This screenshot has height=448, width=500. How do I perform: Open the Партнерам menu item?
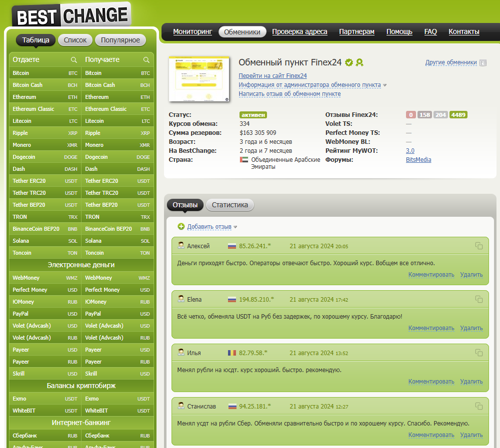coord(357,32)
